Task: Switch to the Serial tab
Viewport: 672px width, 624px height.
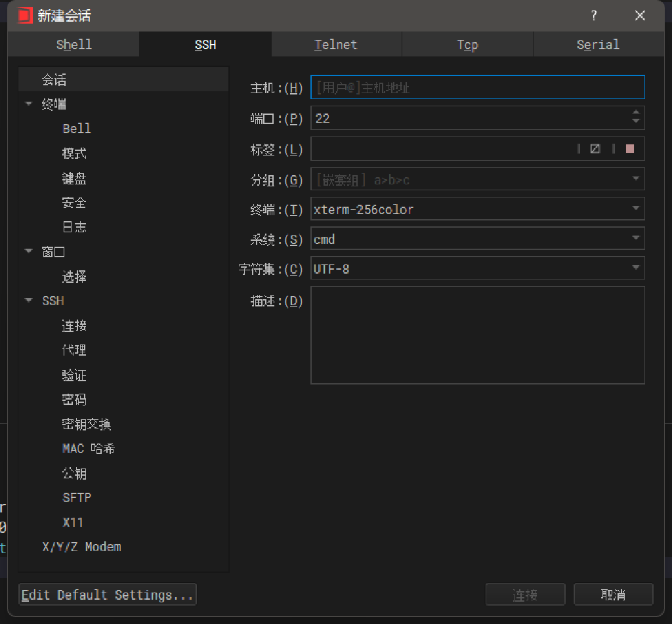Action: pos(598,45)
